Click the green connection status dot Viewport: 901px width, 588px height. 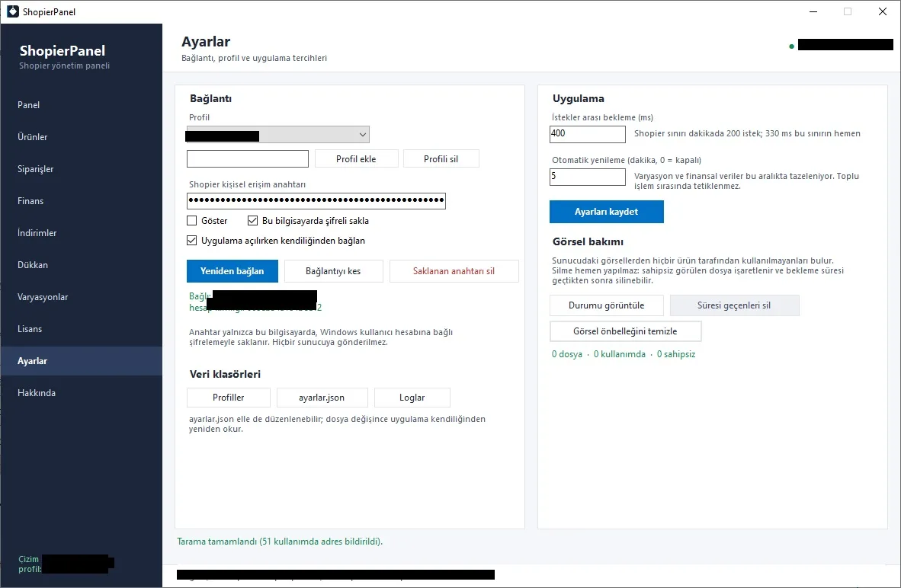[792, 46]
